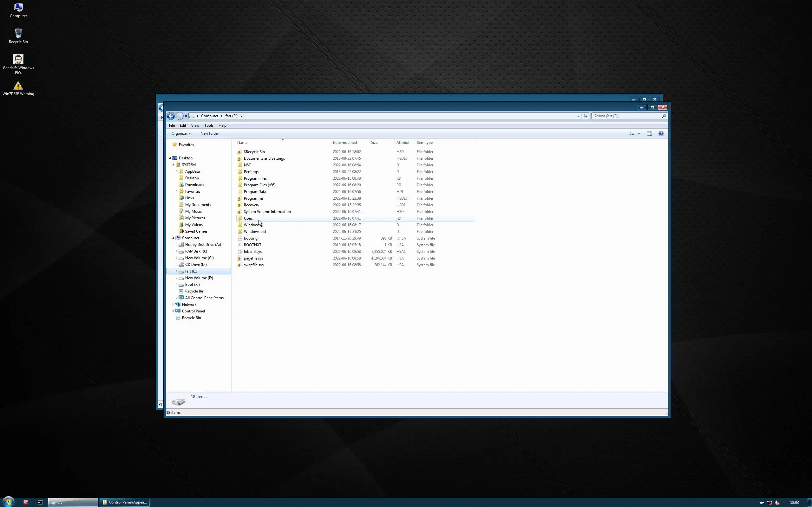Click the New folder button

209,133
